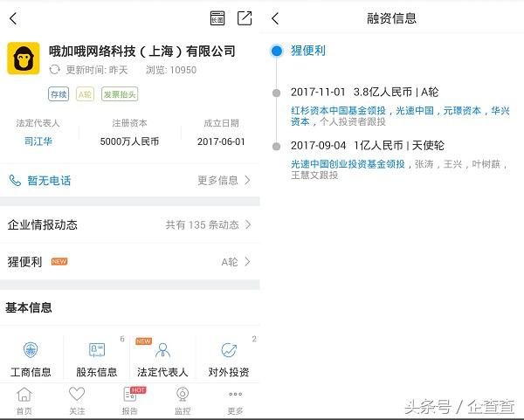Open the 猩便利 A轮 financing row
The height and width of the screenshot is (420, 524).
click(129, 262)
